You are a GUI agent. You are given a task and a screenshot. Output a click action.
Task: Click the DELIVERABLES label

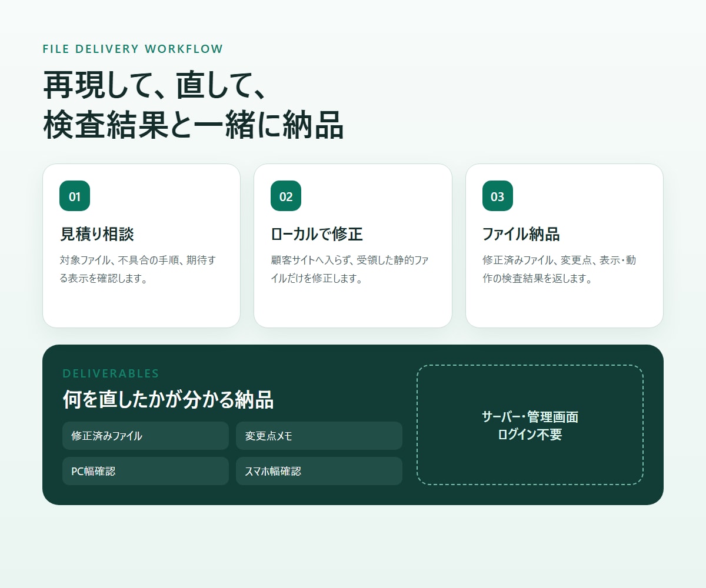tap(111, 373)
